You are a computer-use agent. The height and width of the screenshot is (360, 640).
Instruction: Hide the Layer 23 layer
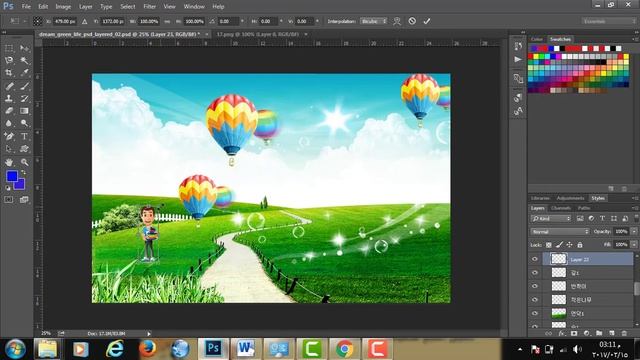coord(535,259)
